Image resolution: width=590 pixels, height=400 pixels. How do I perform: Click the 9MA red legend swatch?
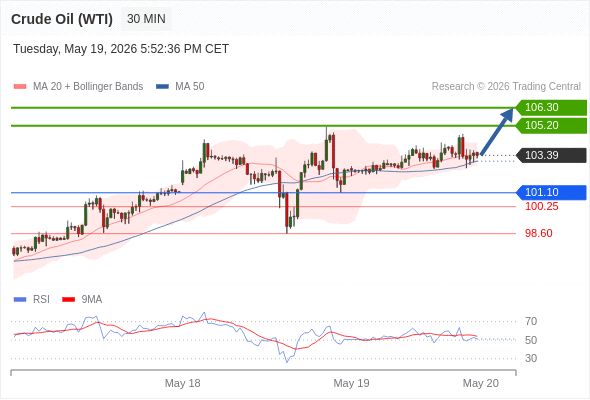(x=68, y=300)
